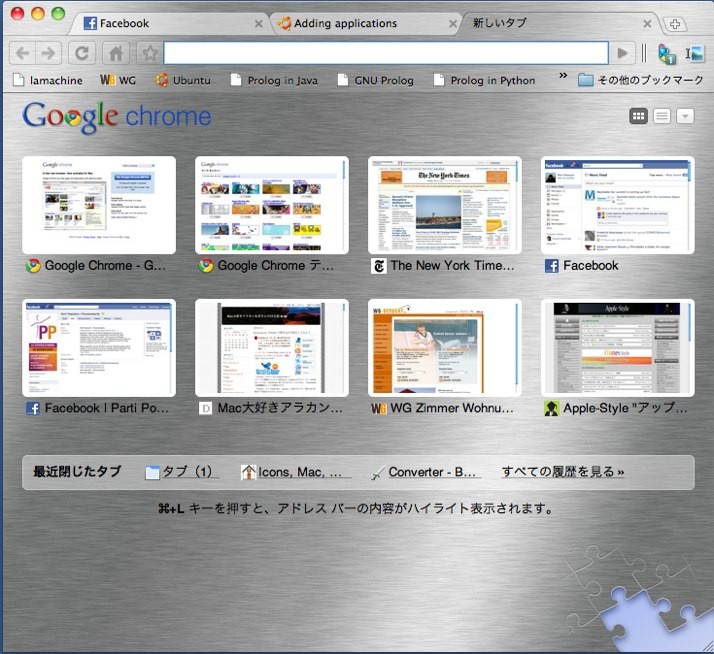Click the address bar input field
Screen dimensions: 714x654
pos(386,53)
